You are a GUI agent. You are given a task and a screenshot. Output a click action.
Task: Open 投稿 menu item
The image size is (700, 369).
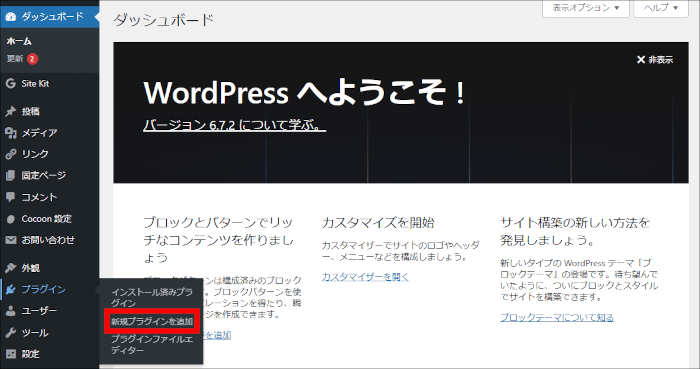point(50,111)
